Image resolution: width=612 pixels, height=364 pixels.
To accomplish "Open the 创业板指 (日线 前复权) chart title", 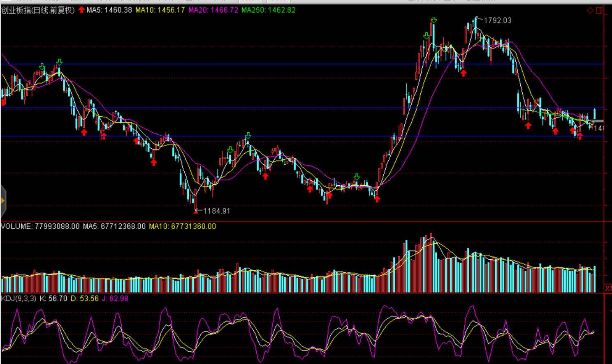I will point(38,10).
